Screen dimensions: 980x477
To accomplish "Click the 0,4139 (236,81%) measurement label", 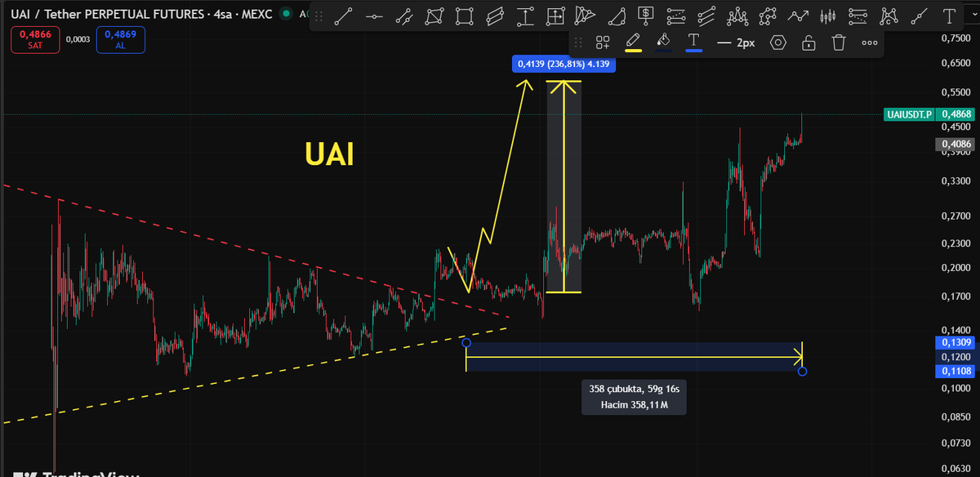I will (563, 65).
